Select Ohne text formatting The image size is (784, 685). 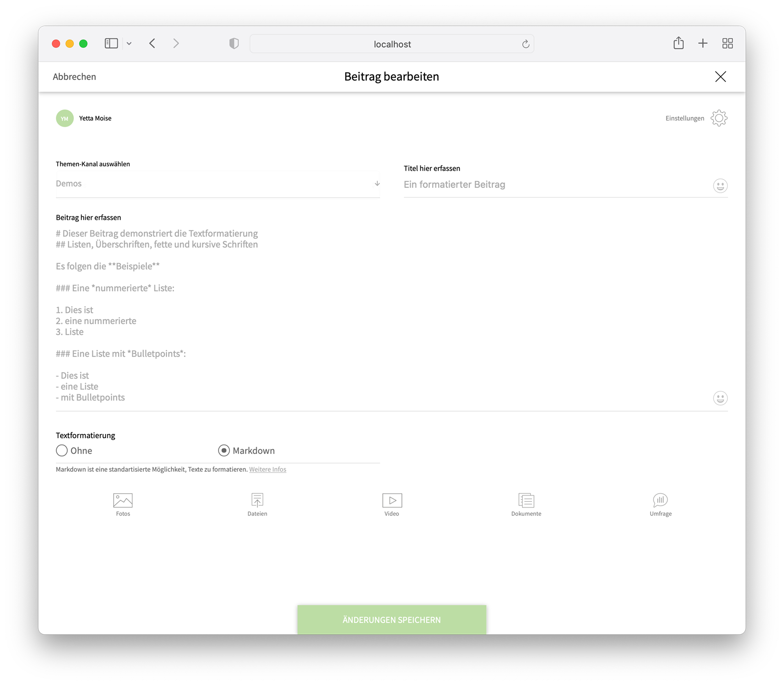coord(62,451)
